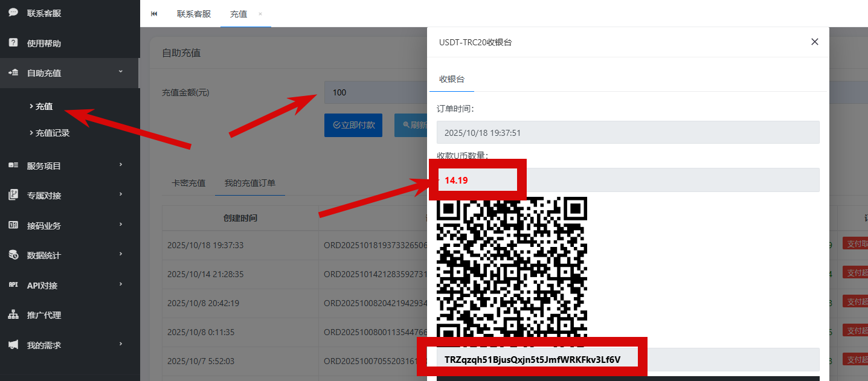This screenshot has width=868, height=381.
Task: Click the 收款U币数量 field showing 14.19
Action: (628, 180)
